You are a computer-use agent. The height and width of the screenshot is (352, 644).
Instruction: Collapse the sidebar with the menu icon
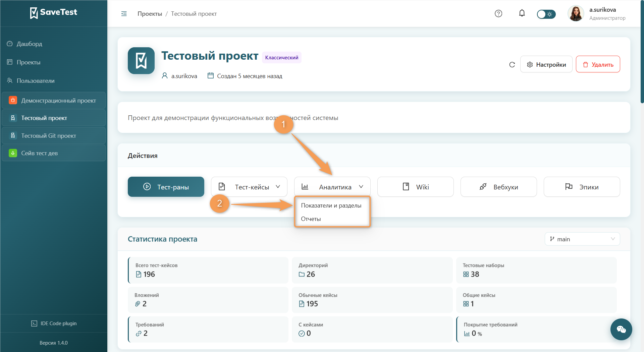click(x=124, y=14)
